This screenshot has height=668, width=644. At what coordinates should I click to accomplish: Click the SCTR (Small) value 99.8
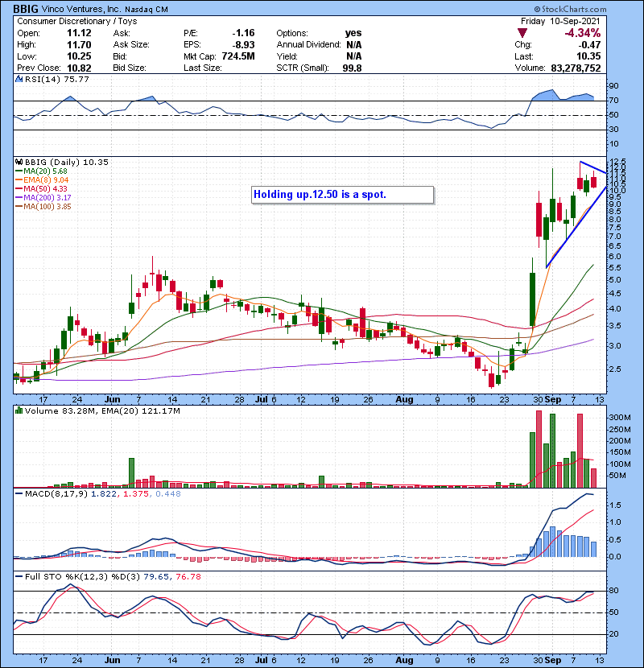point(352,68)
